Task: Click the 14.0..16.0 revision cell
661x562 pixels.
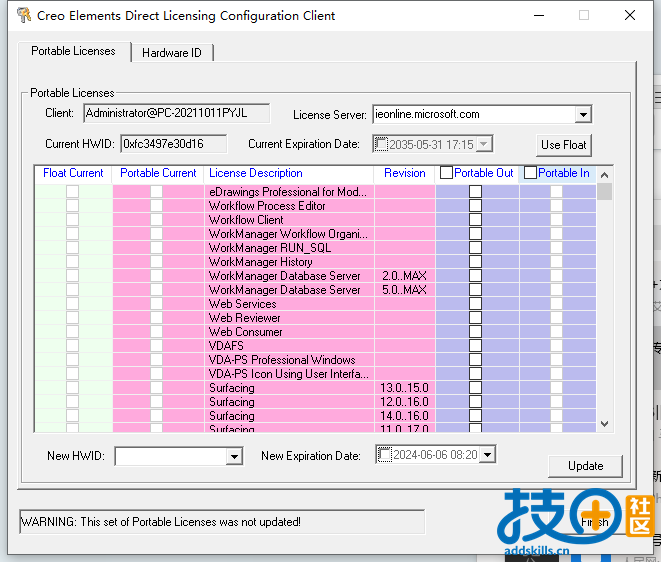Action: pyautogui.click(x=405, y=416)
